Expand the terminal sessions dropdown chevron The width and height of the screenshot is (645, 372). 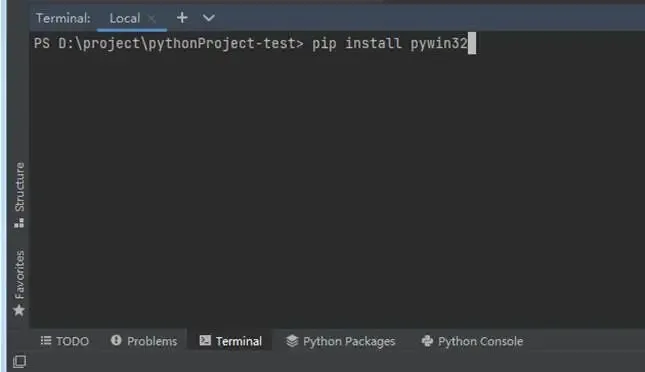point(209,18)
